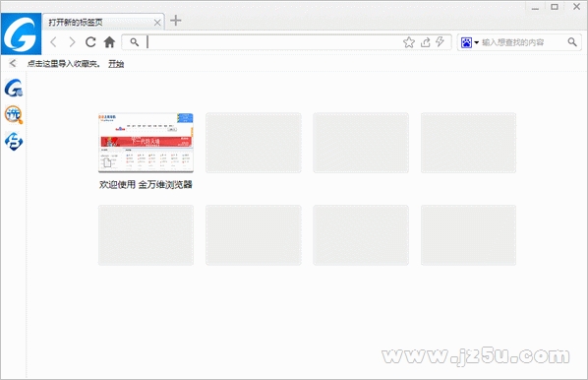The height and width of the screenshot is (380, 588).
Task: Close the 打开新的标签页 tab
Action: (157, 23)
